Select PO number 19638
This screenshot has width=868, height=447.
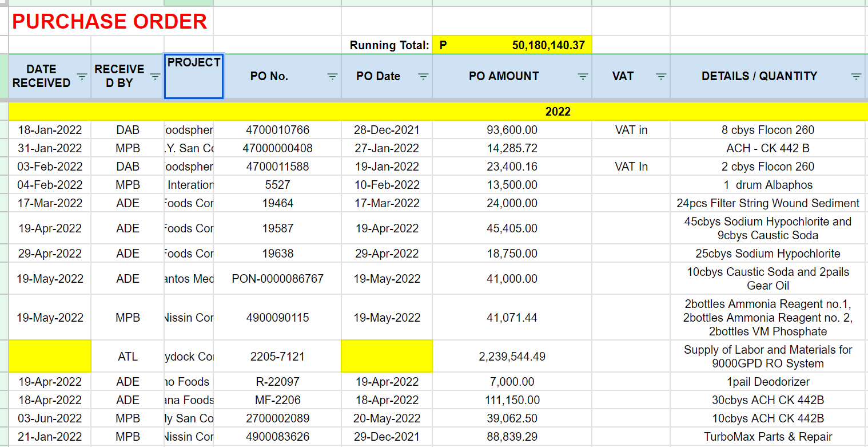tap(277, 254)
